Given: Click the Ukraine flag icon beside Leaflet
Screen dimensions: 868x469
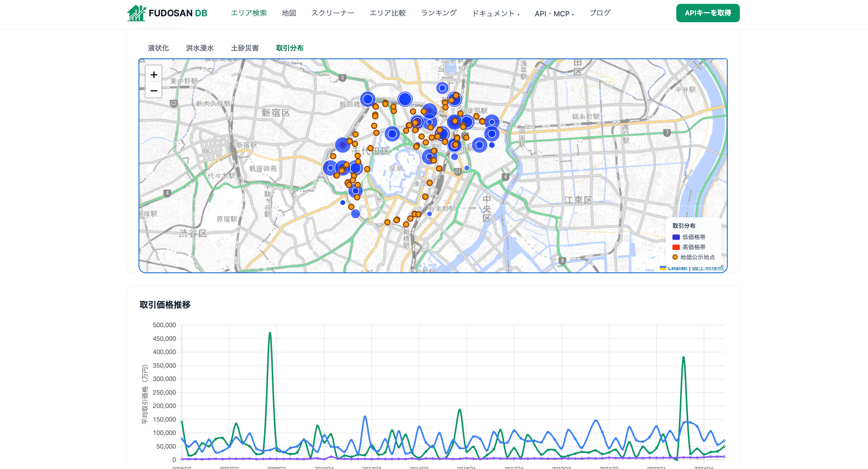Looking at the screenshot, I should (662, 268).
